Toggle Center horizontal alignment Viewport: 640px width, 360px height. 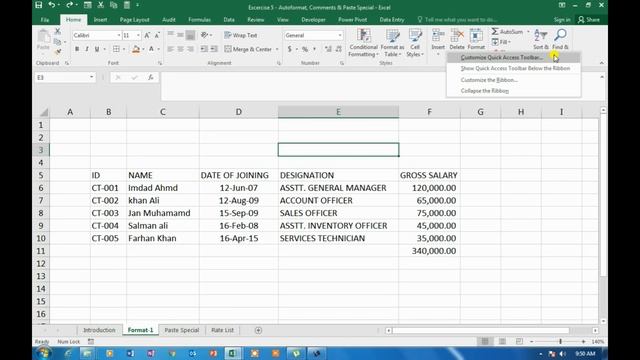click(180, 49)
